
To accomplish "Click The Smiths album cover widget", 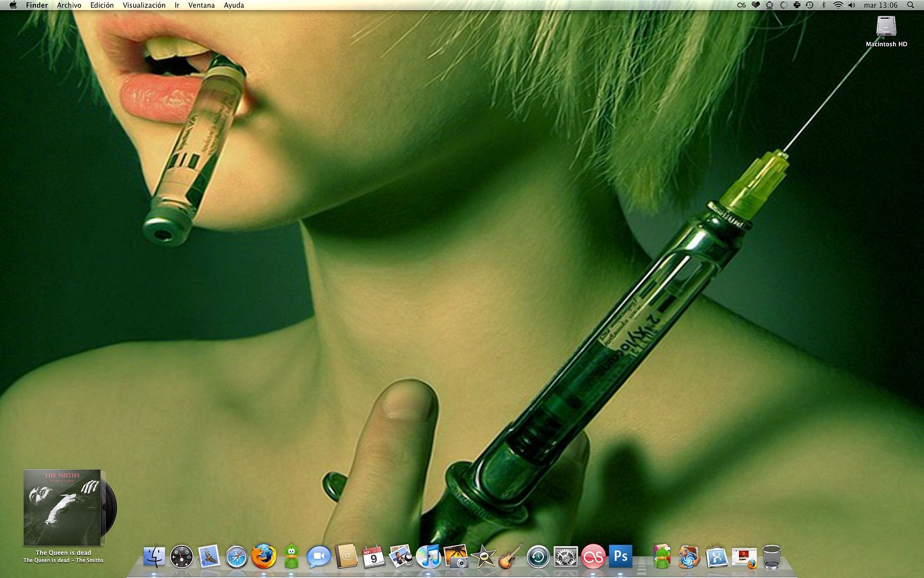I will pos(62,507).
